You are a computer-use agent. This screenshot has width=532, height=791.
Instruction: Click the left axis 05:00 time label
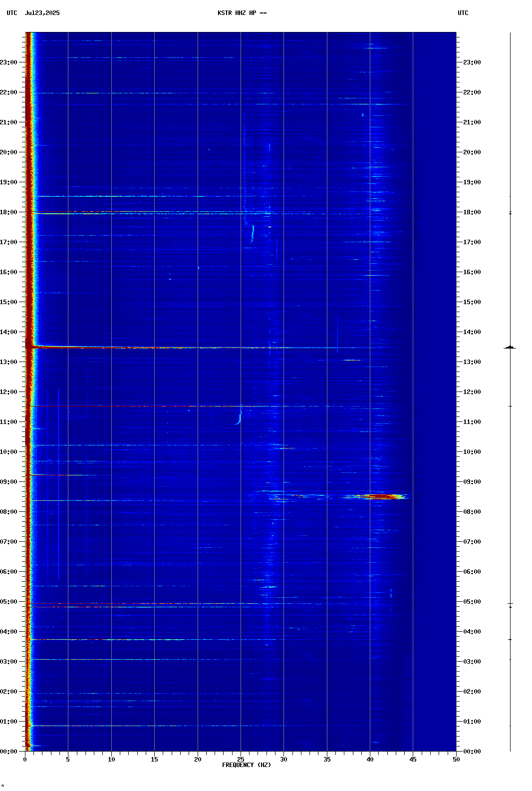[8, 602]
